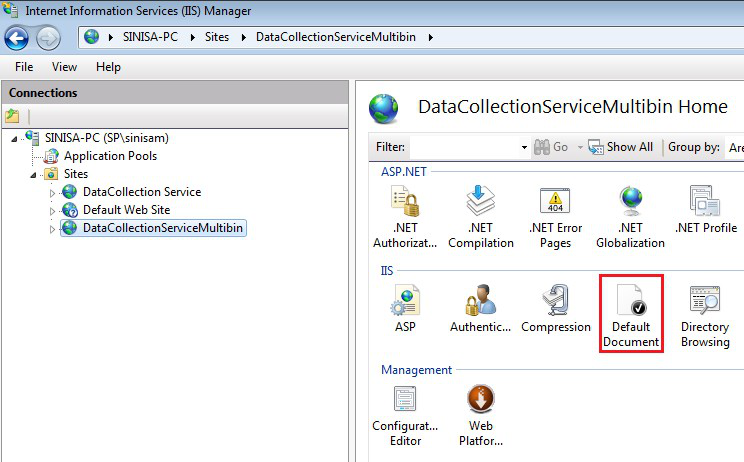This screenshot has height=462, width=744.
Task: Select the Sites node
Action: (76, 174)
